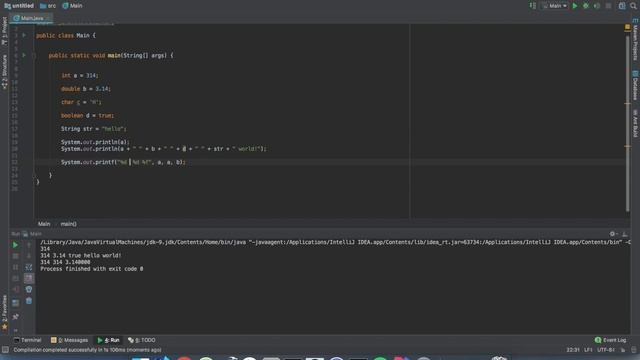Click the Main class breadcrumb in navigation bar

click(x=72, y=6)
